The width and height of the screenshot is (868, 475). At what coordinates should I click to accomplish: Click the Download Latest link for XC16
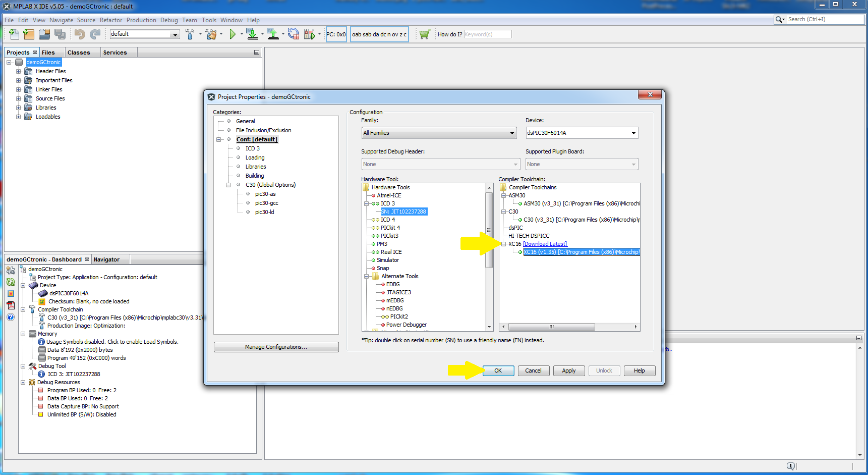pos(545,244)
